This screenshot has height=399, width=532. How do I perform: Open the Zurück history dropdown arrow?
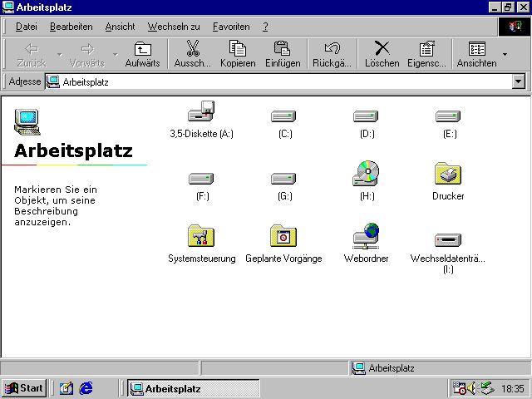(60, 54)
